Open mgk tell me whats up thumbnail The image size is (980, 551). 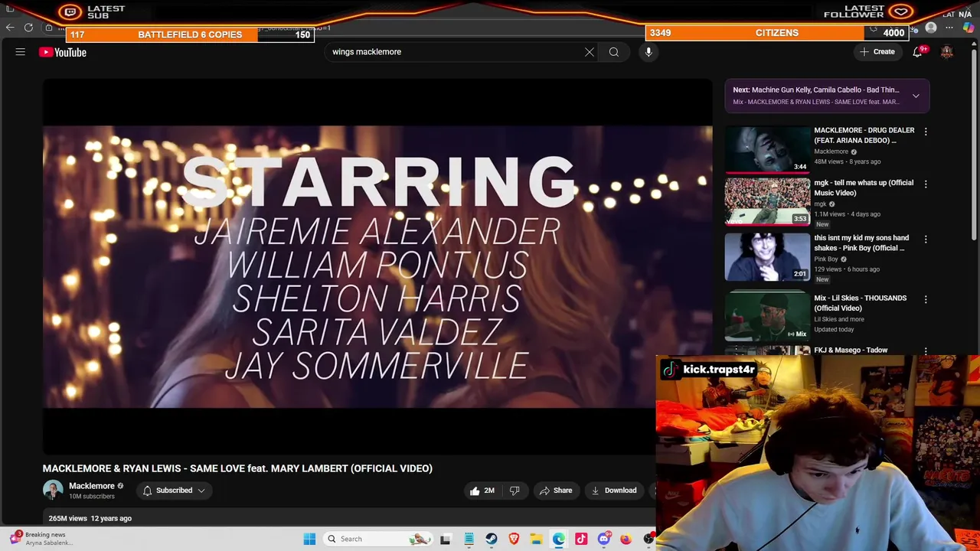[767, 201]
